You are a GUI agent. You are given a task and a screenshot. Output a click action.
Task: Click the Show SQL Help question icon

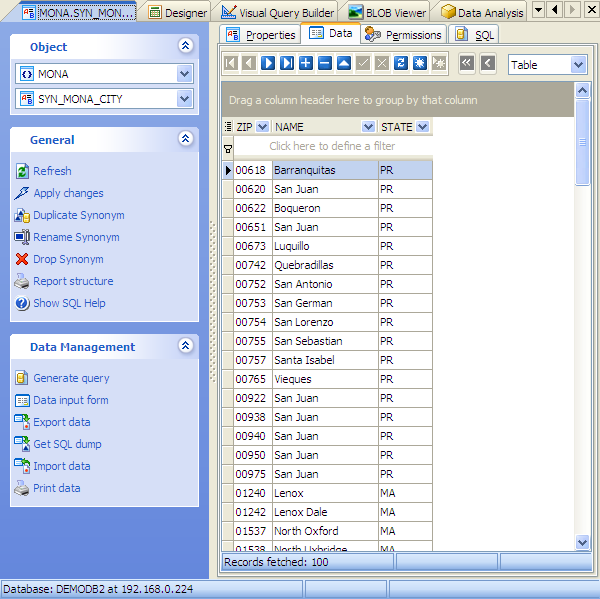point(22,303)
